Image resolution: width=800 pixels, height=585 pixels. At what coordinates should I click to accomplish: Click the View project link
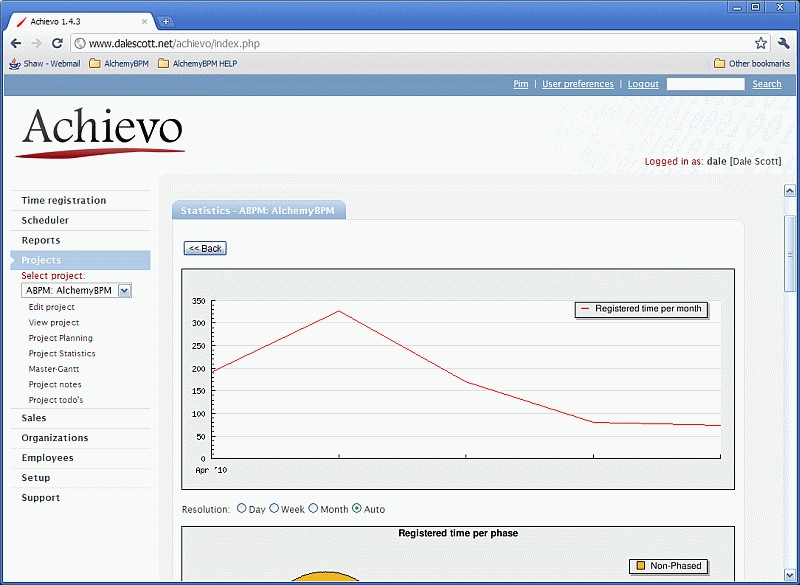click(54, 322)
